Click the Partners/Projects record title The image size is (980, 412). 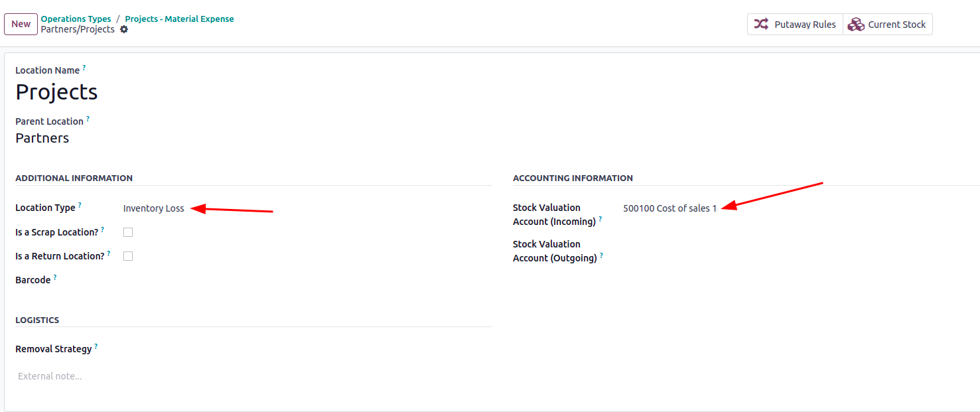click(78, 30)
